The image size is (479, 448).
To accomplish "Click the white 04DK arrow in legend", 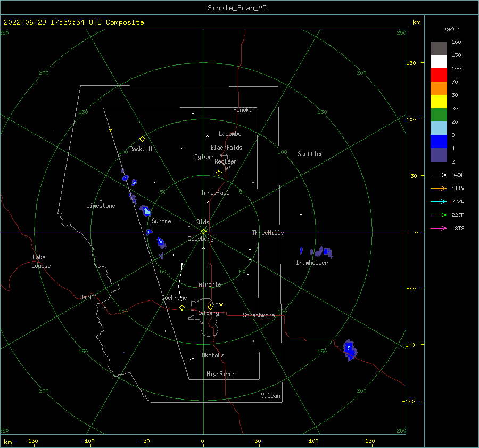I will point(439,175).
